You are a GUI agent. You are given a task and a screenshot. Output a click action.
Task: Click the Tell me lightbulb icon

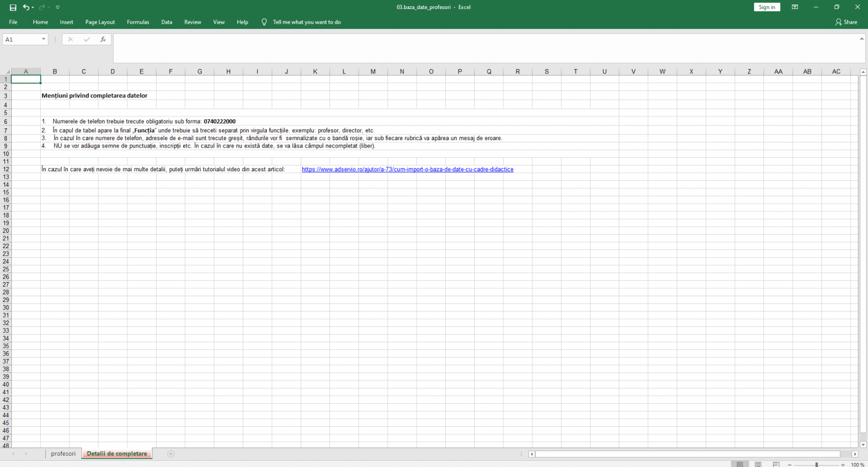click(x=263, y=22)
